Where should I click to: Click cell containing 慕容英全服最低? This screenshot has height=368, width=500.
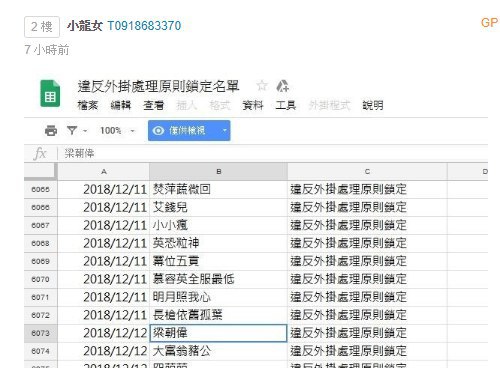[x=219, y=279]
